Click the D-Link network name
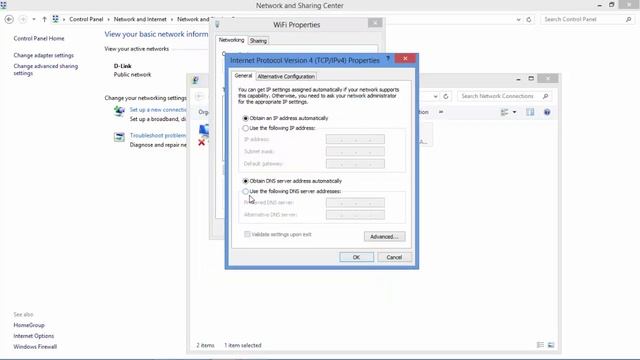640x360 pixels. click(122, 66)
